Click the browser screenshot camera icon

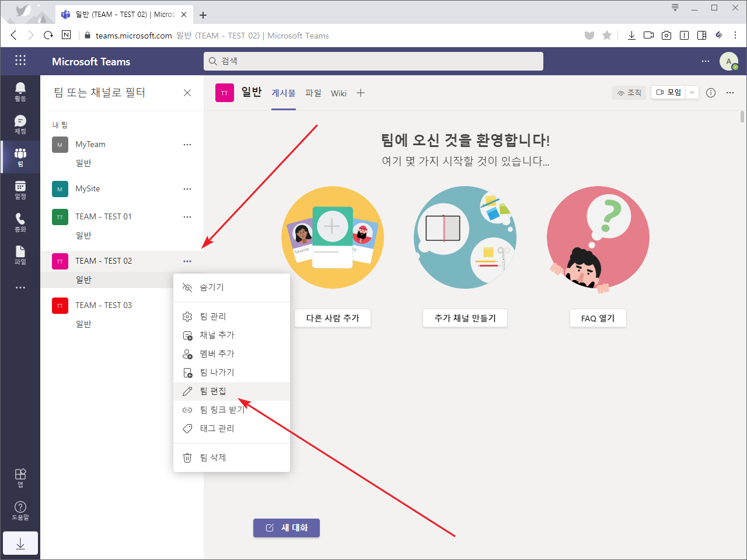(x=666, y=35)
